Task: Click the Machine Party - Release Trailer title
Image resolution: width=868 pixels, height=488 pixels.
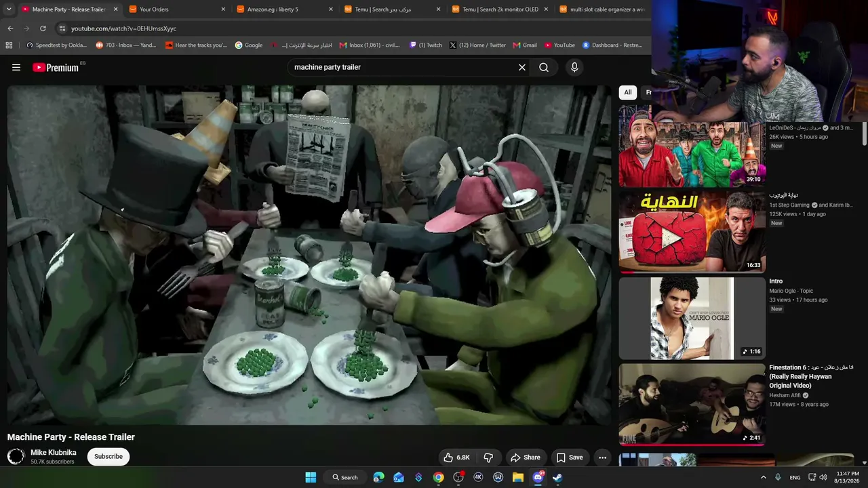Action: click(x=71, y=437)
